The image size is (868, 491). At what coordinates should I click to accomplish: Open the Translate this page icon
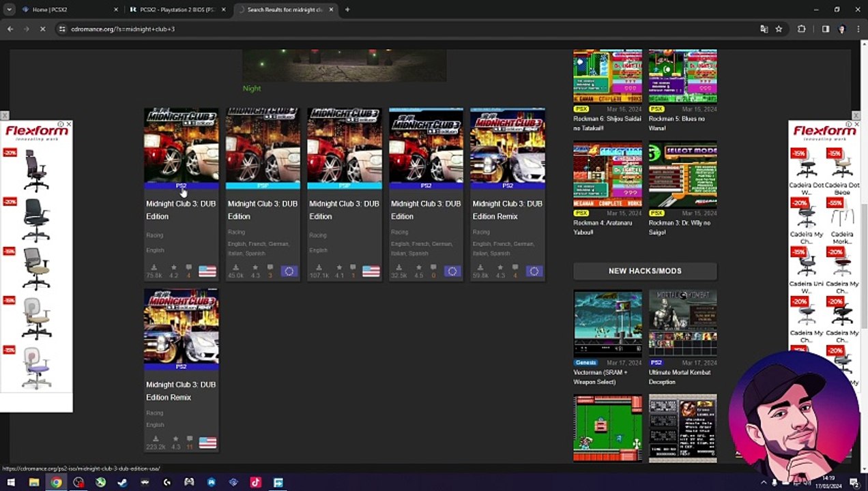point(764,29)
